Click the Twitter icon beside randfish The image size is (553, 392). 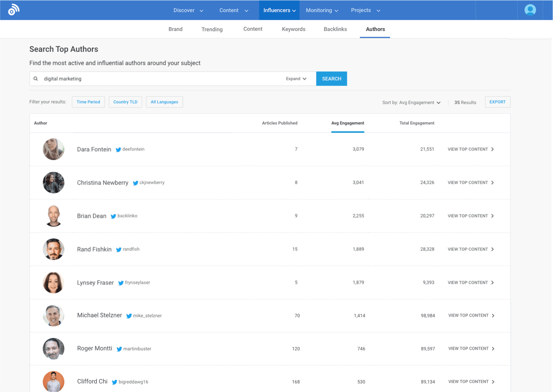pyautogui.click(x=118, y=249)
